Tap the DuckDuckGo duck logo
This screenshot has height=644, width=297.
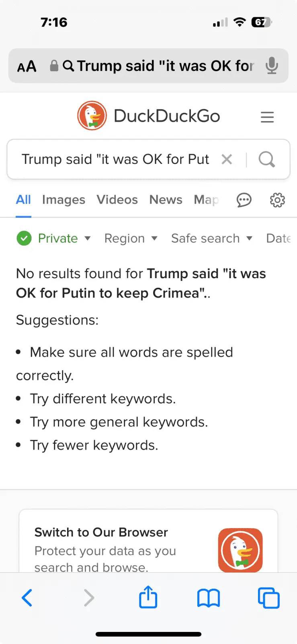[92, 116]
